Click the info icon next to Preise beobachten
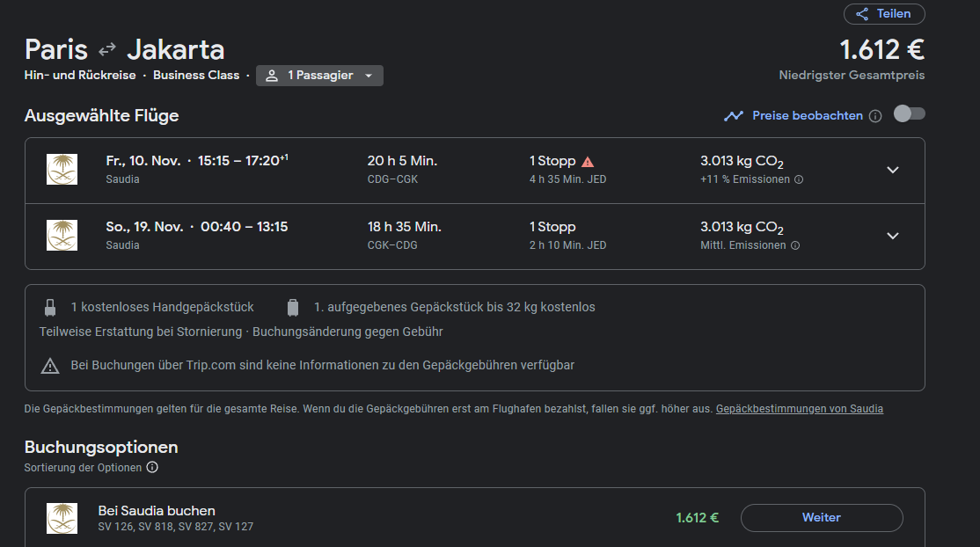This screenshot has height=547, width=980. click(875, 115)
